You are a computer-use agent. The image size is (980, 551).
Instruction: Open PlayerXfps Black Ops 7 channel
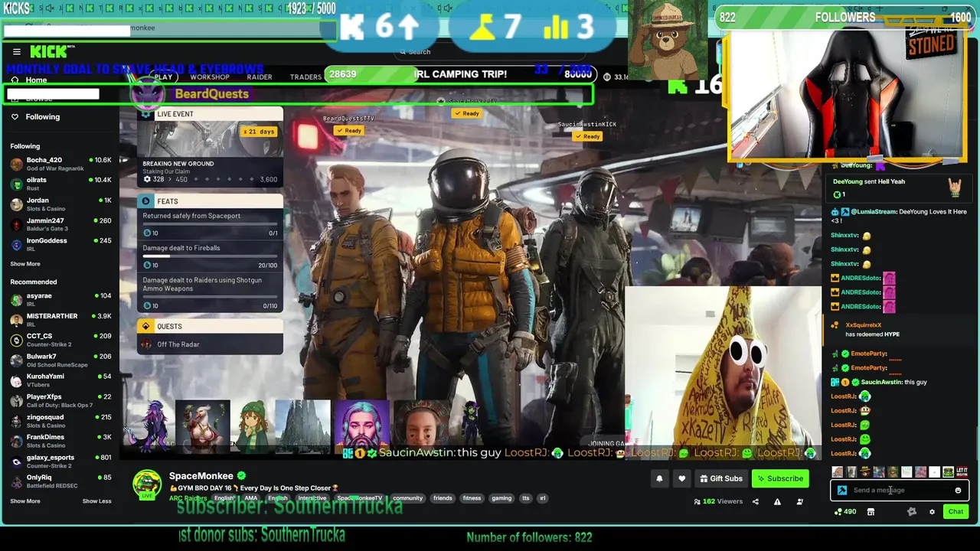tap(60, 400)
